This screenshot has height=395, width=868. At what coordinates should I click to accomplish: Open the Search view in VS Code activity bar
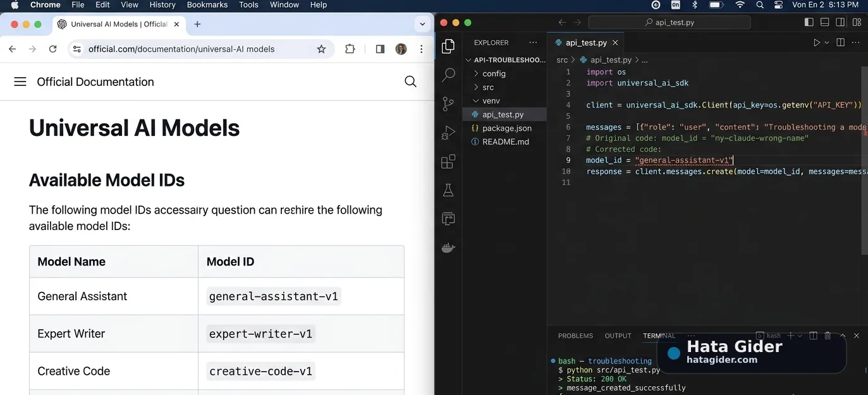pyautogui.click(x=448, y=75)
